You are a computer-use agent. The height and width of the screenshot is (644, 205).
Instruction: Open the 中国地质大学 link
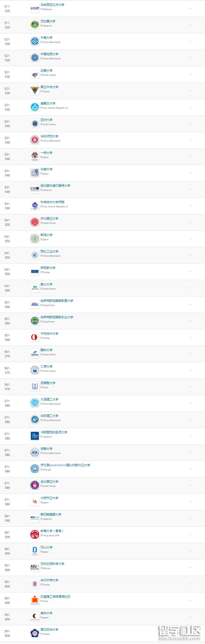coord(49,54)
